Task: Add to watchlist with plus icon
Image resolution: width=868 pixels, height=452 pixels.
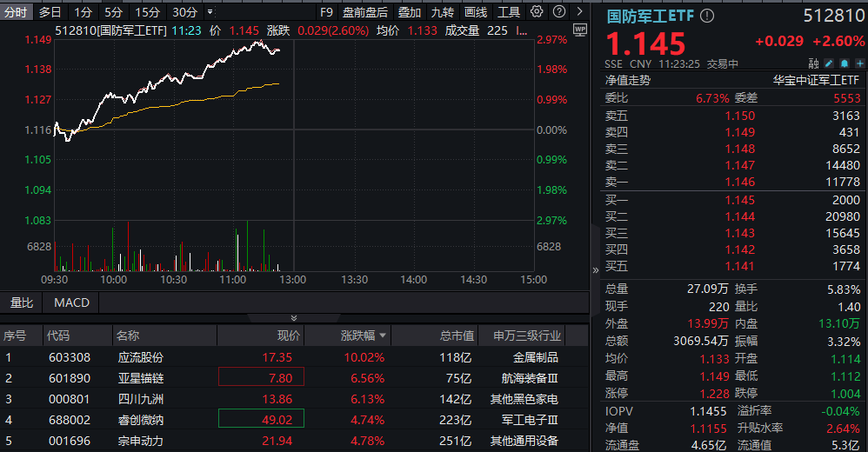Action: [859, 63]
